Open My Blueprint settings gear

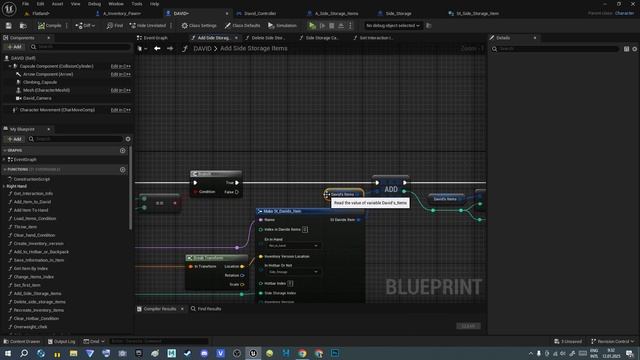click(x=128, y=139)
